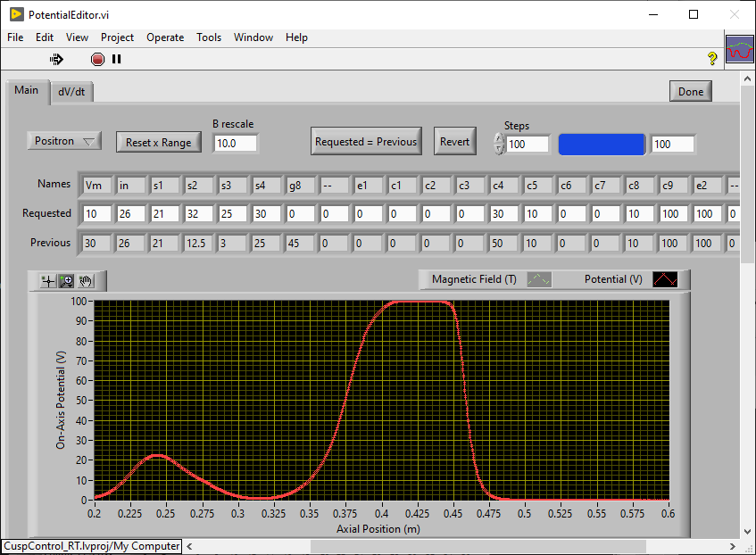Switch to the dV/dt tab
This screenshot has width=756, height=555.
(x=71, y=91)
